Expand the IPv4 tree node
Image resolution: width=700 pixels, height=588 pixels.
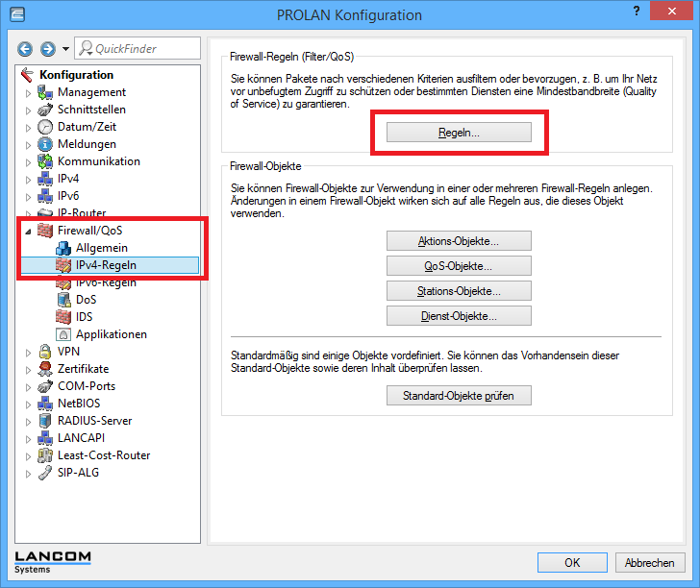(x=28, y=180)
